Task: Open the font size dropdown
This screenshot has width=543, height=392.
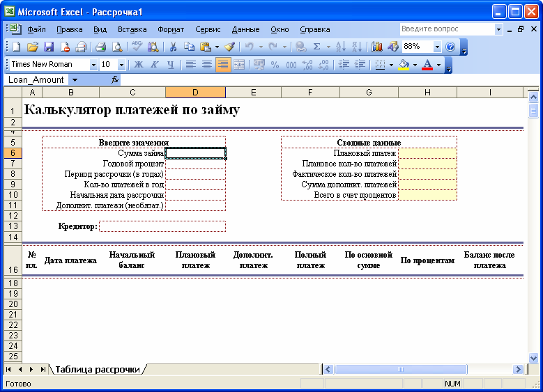Action: tap(121, 65)
